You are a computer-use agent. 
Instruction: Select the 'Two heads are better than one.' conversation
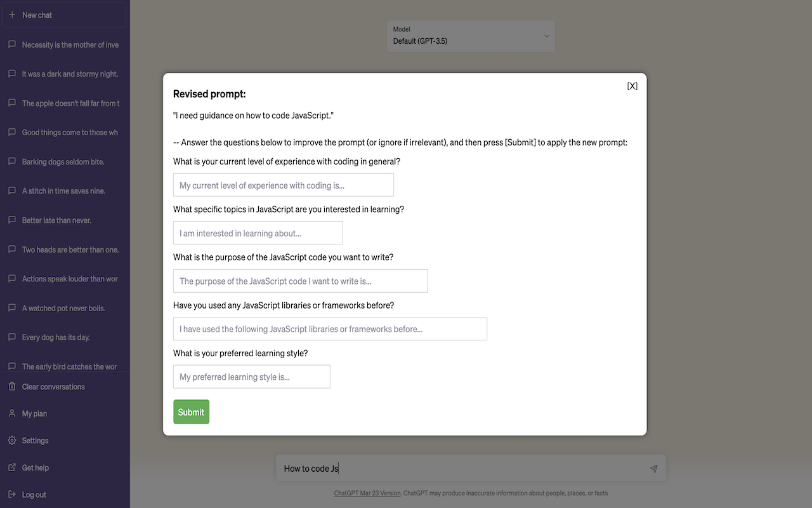(x=70, y=250)
